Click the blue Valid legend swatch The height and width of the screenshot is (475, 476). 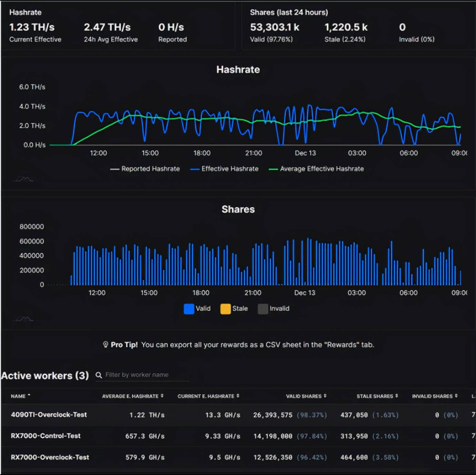(189, 309)
